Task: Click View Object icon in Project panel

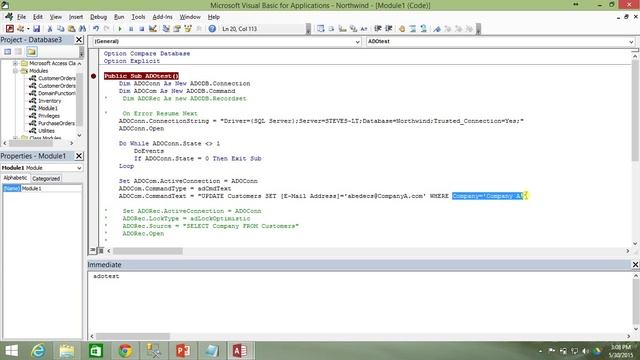Action: pos(19,52)
